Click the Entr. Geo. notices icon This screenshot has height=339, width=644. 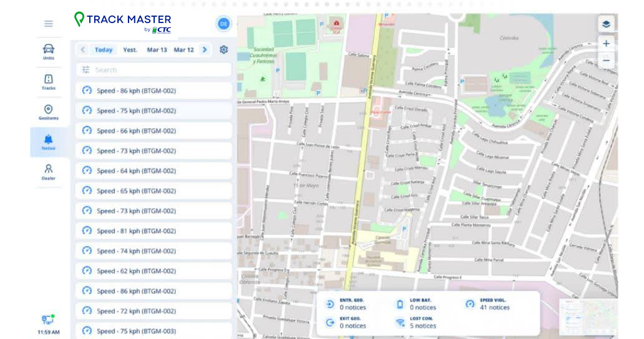coord(330,304)
